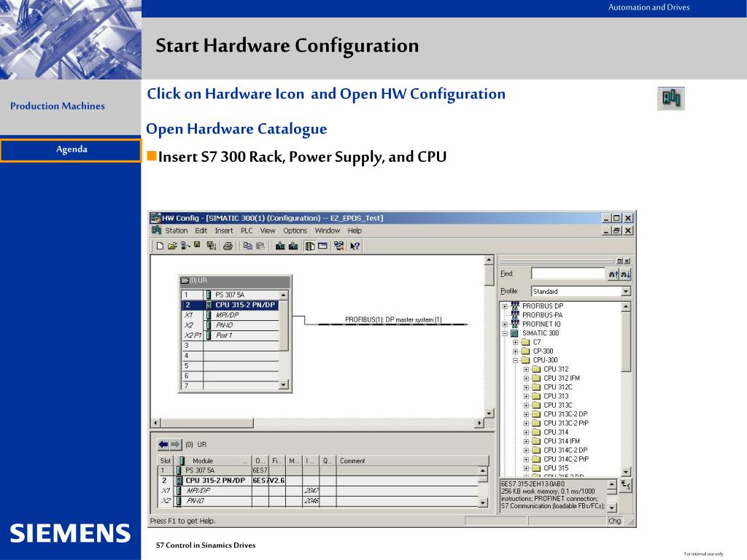Select CPU 314C-2 PtP folder in catalog
This screenshot has height=560, width=747.
565,459
